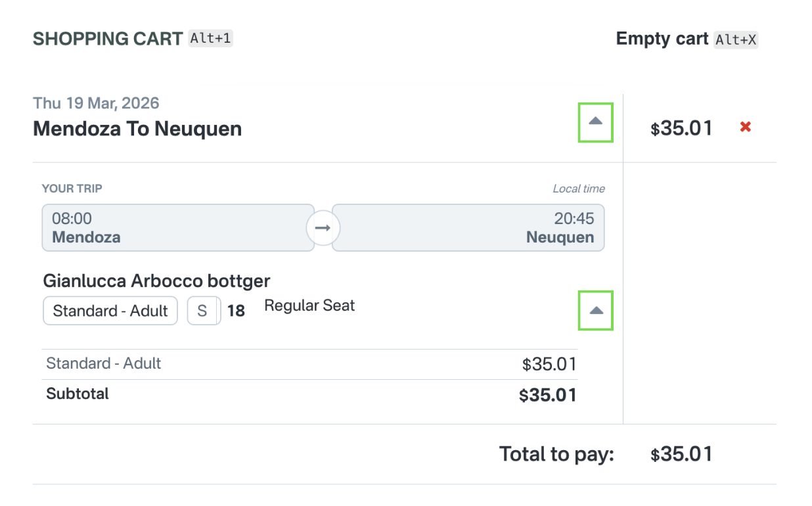Viewport: 812px width, 506px height.
Task: Collapse Gianlucca Arbocco bottger passenger details
Action: (x=595, y=310)
